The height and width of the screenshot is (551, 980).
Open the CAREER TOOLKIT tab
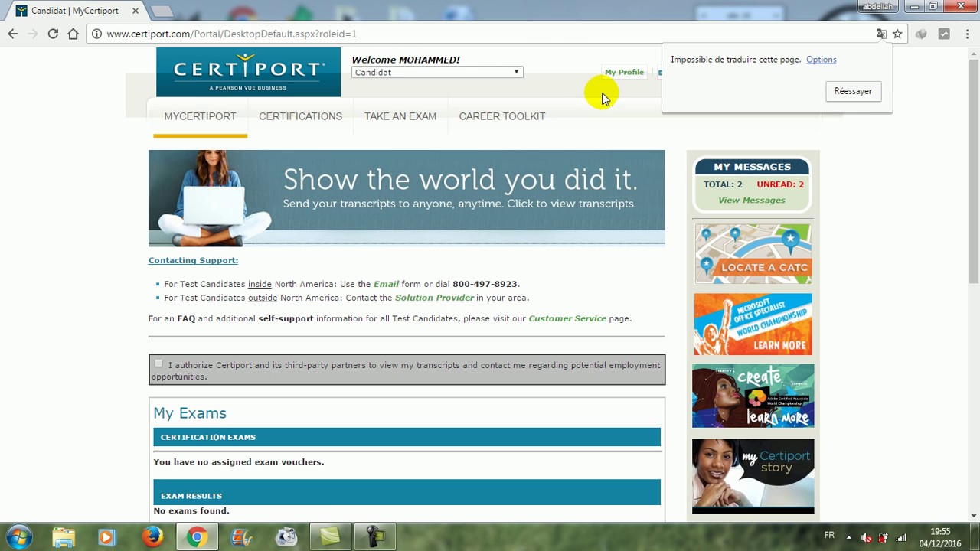click(502, 116)
